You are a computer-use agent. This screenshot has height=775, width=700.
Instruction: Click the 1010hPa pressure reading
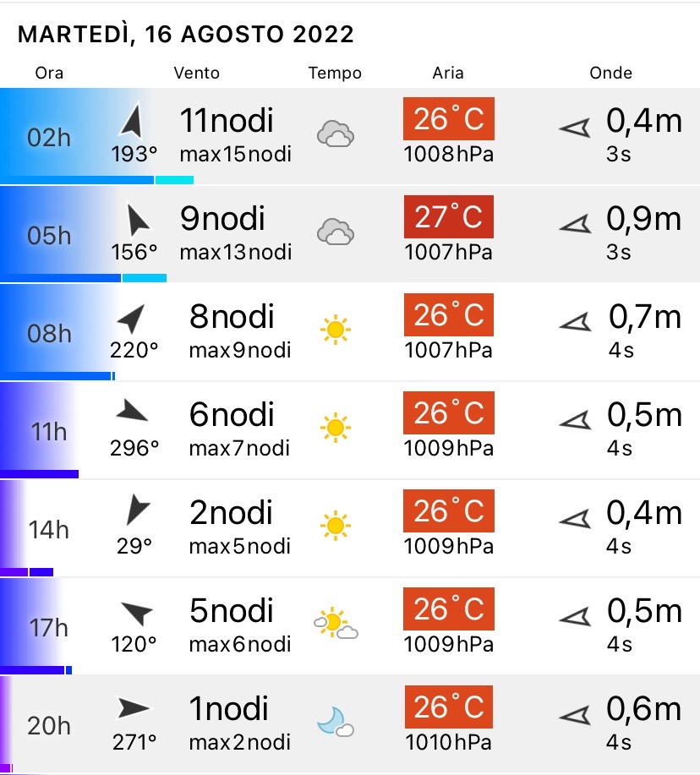coord(448,742)
